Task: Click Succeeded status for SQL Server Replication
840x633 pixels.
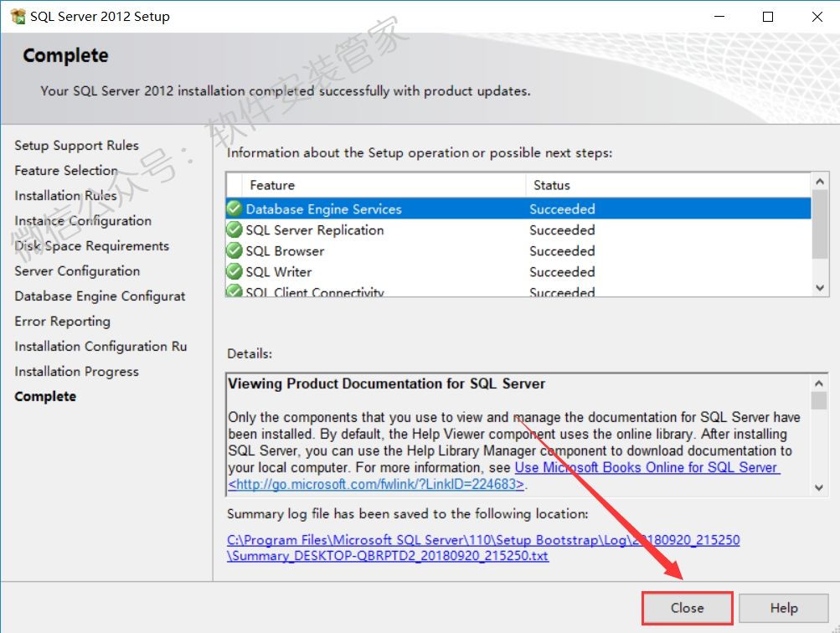Action: (x=562, y=229)
